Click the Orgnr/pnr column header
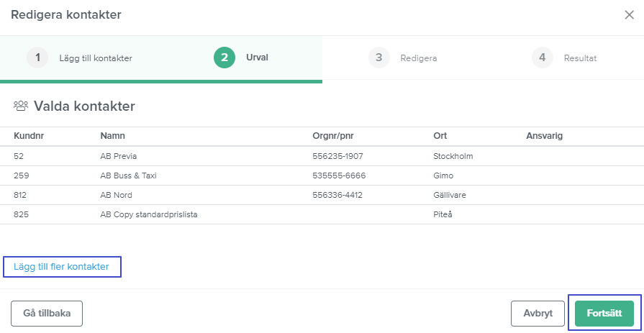The height and width of the screenshot is (333, 644). (332, 136)
